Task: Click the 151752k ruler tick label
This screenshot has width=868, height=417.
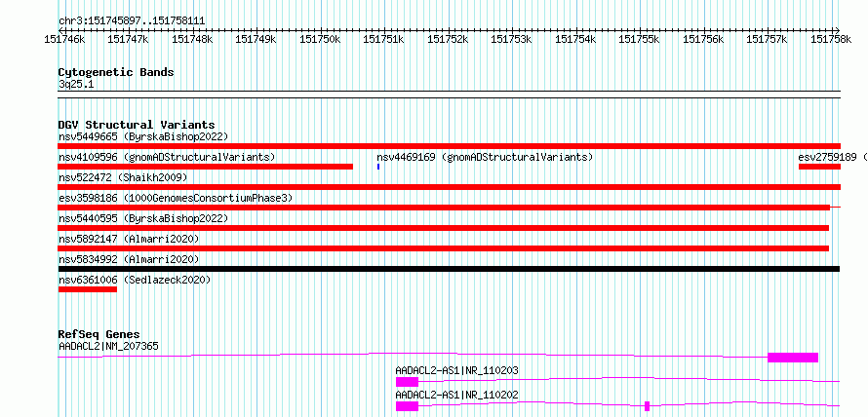Action: (x=448, y=39)
